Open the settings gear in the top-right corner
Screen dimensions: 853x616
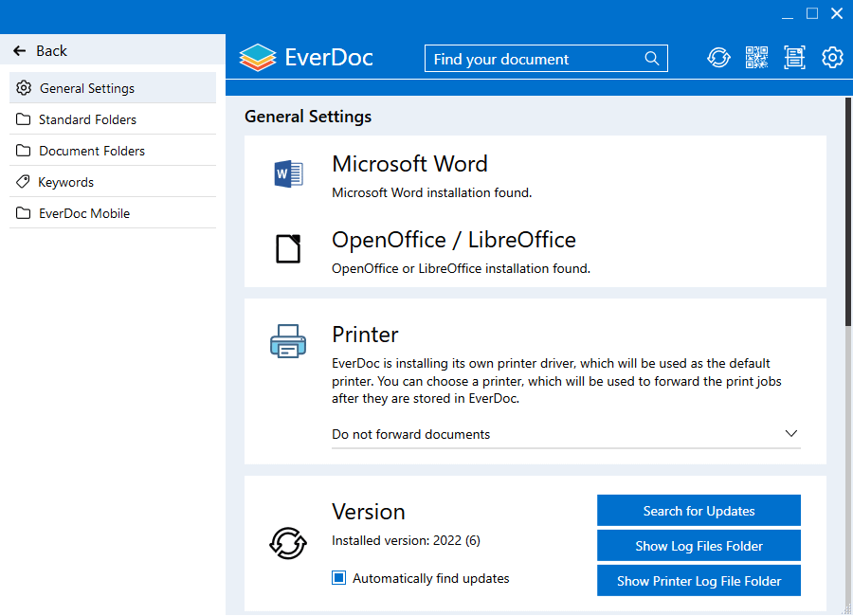pyautogui.click(x=832, y=58)
